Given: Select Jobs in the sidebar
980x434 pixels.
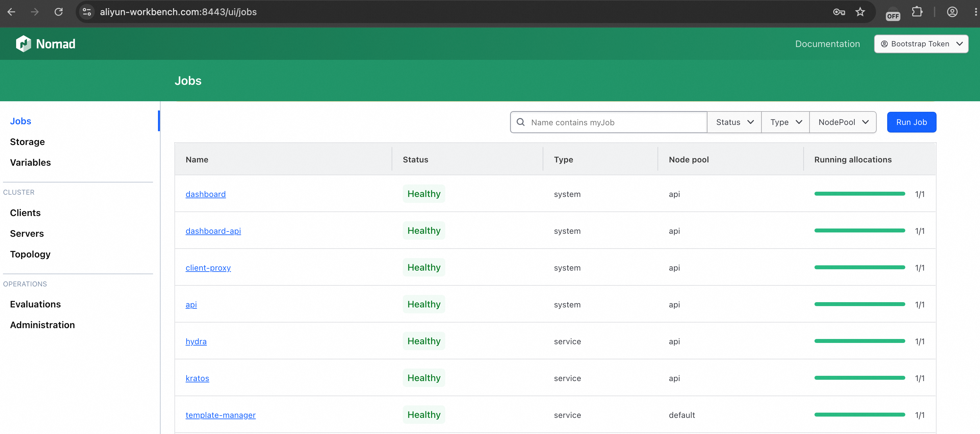Looking at the screenshot, I should [x=20, y=121].
